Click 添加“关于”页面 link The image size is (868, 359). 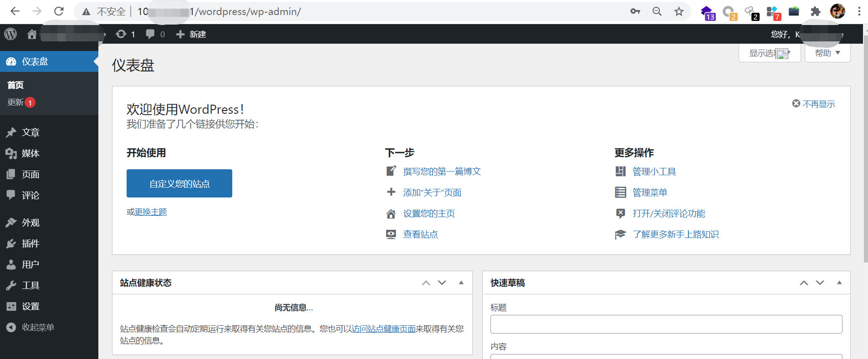click(x=432, y=192)
